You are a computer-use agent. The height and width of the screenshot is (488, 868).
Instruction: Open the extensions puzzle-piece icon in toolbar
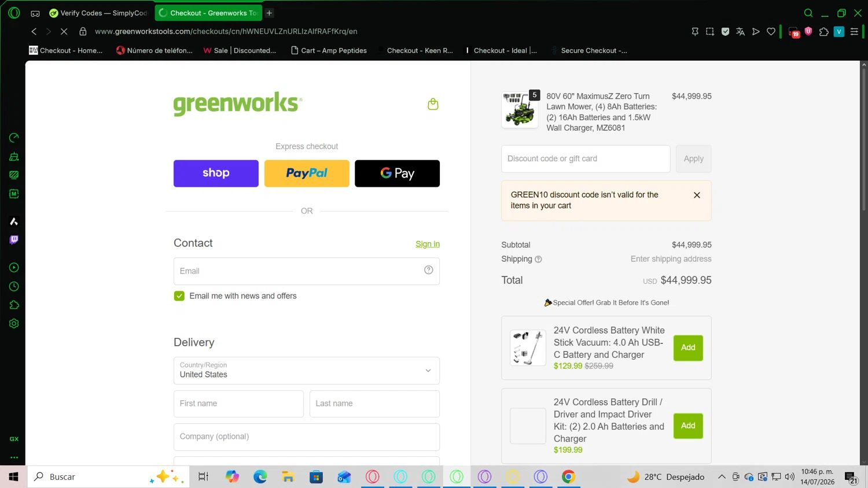click(824, 32)
